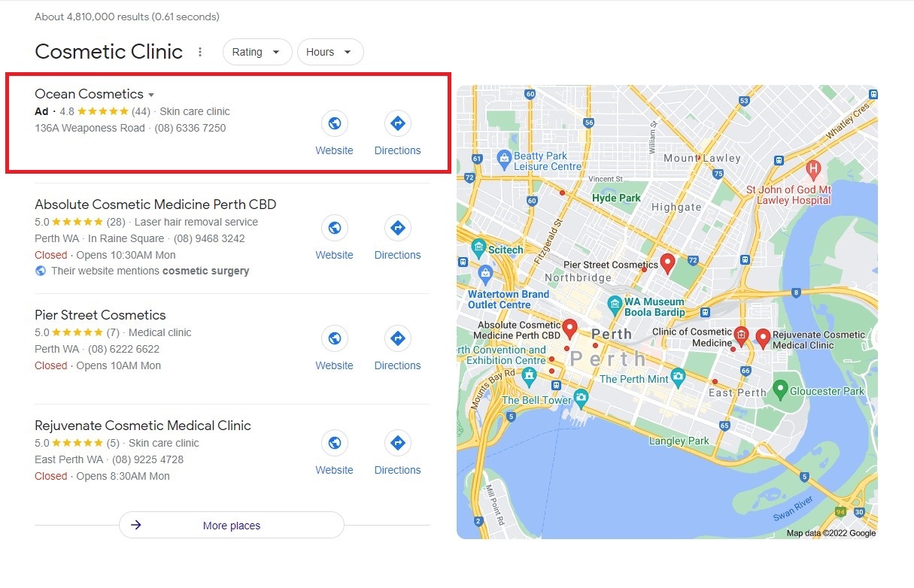Open Ocean Cosmetics website globe icon
Screen dimensions: 914x588
(335, 123)
